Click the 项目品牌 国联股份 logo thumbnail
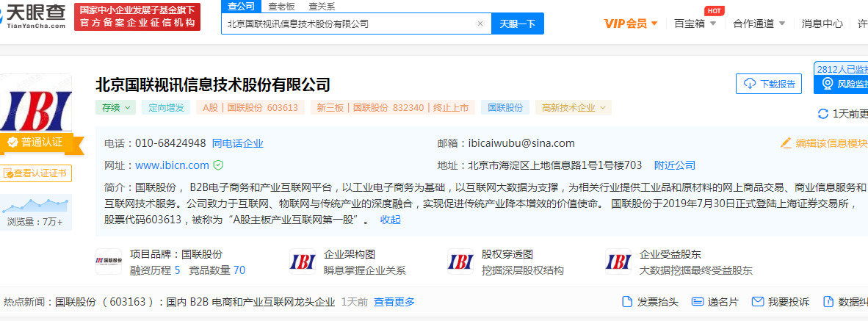Viewport: 868px width, 321px height. coord(109,262)
